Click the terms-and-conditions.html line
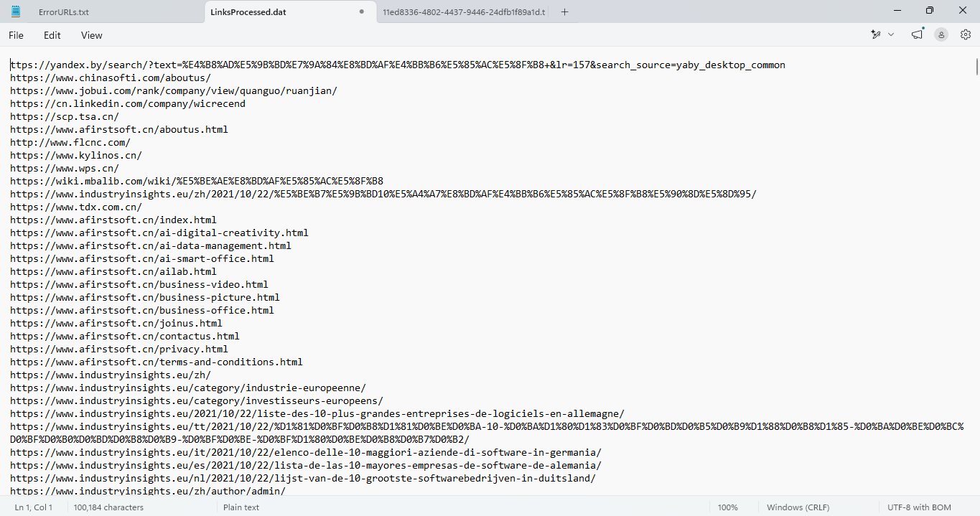This screenshot has width=980, height=516. 157,362
